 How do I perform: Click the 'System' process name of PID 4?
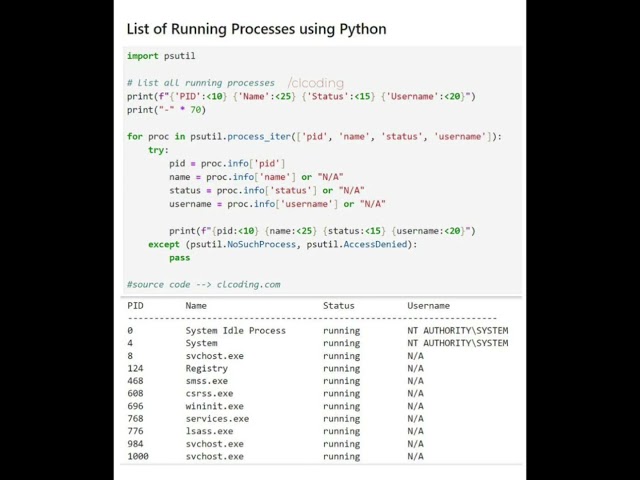tap(201, 343)
